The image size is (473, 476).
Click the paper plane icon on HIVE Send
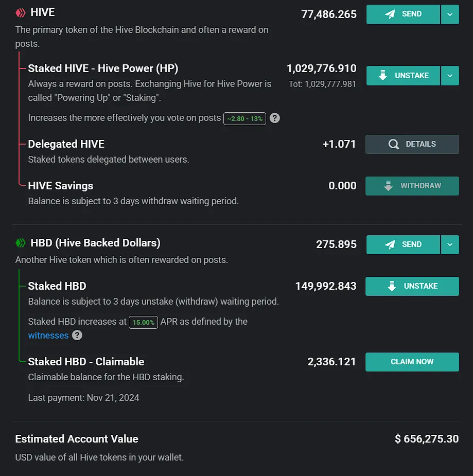click(390, 14)
